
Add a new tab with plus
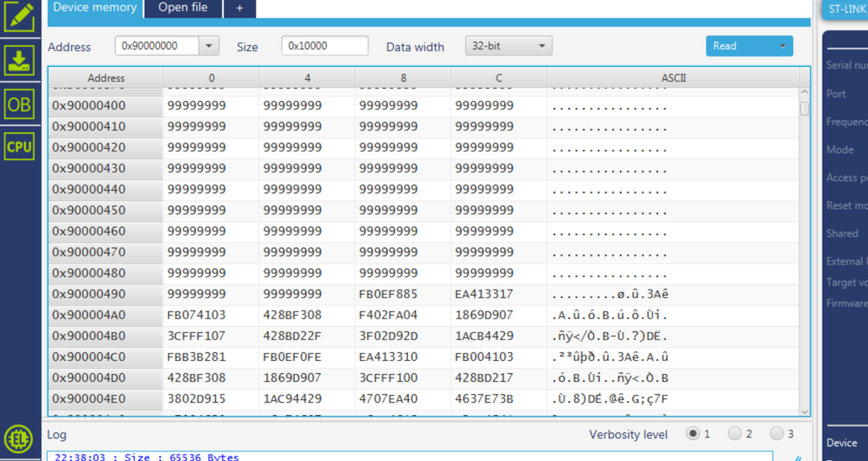coord(240,9)
